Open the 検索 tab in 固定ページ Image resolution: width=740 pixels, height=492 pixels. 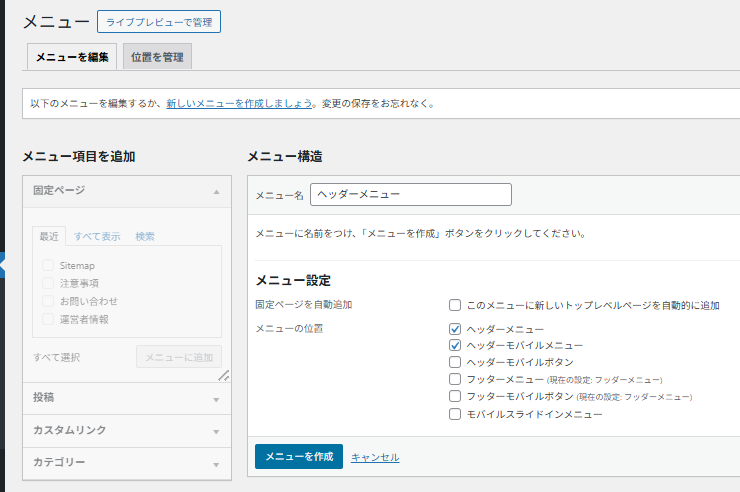(145, 236)
